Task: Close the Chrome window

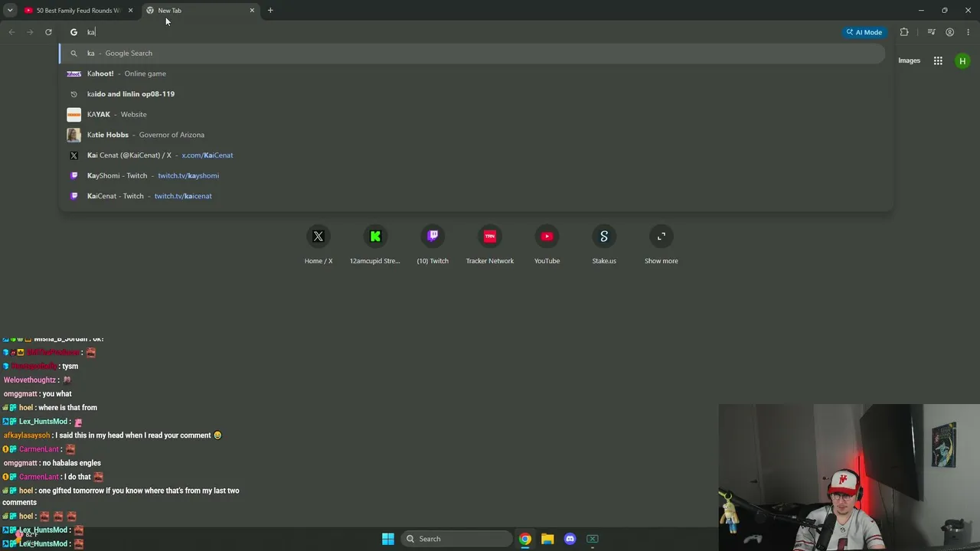Action: pyautogui.click(x=968, y=11)
